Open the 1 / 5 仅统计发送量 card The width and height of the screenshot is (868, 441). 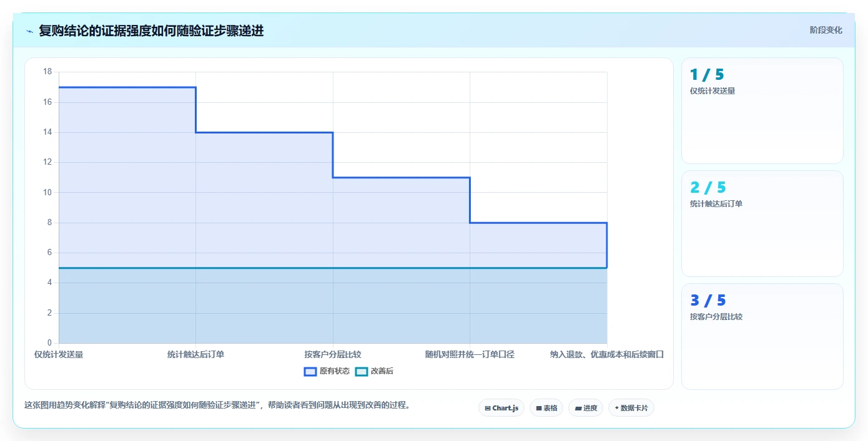(762, 110)
